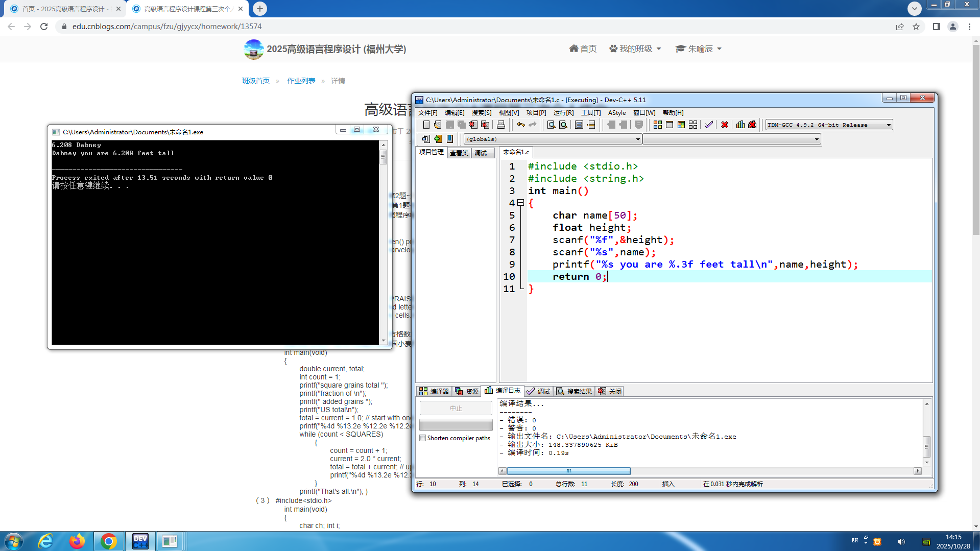
Task: Click the compile log horizontal scrollbar thumb
Action: (569, 471)
